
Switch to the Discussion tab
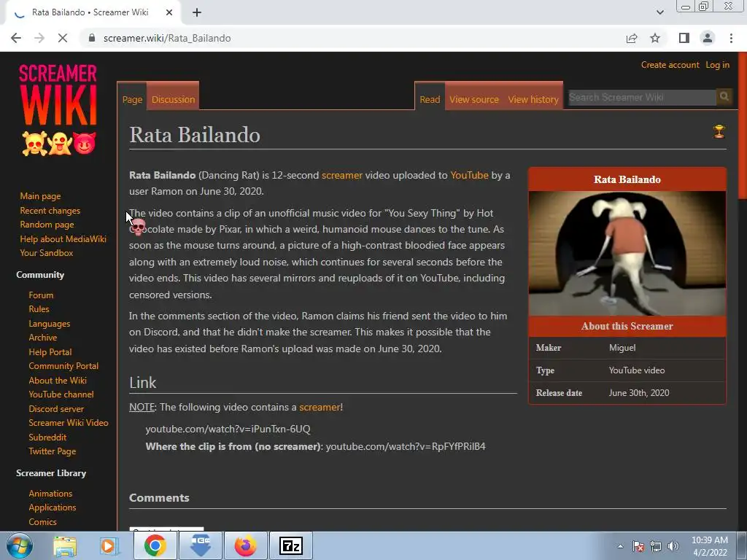coord(173,99)
